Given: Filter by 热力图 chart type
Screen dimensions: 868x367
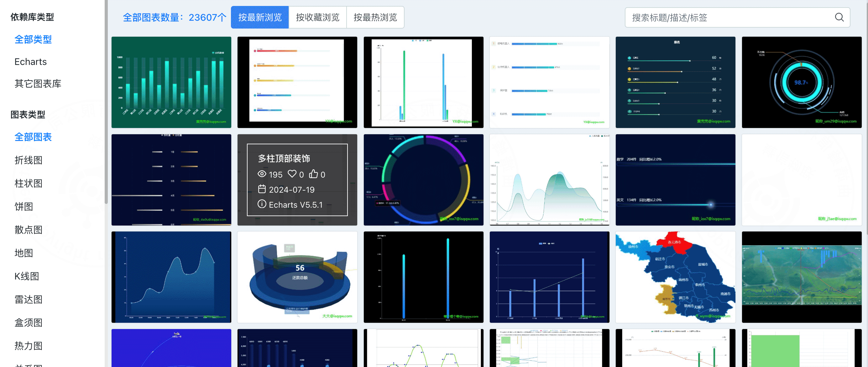Looking at the screenshot, I should point(28,346).
